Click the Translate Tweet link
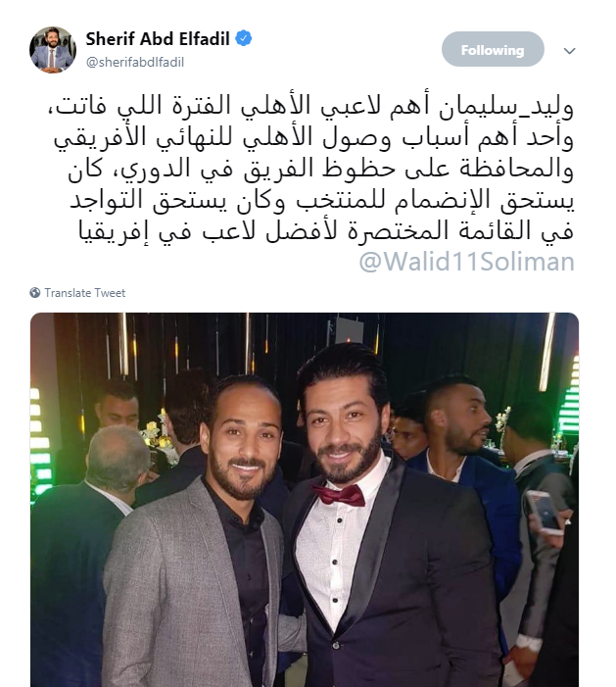This screenshot has height=687, width=616. point(85,293)
